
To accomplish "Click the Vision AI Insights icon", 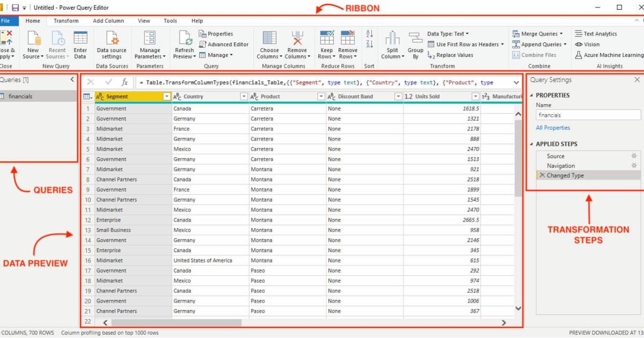I will point(587,44).
